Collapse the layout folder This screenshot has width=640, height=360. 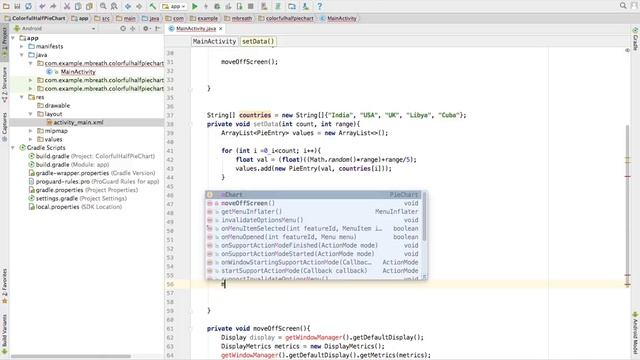(31, 114)
